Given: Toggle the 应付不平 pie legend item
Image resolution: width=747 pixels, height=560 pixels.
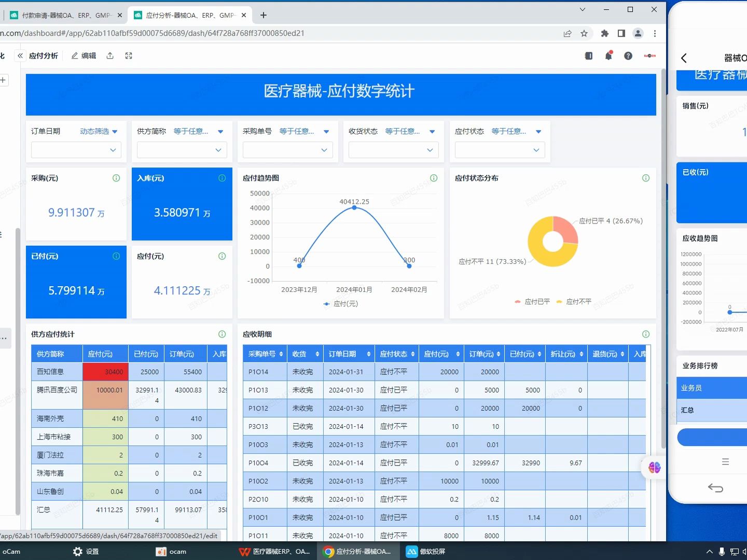Looking at the screenshot, I should pos(574,301).
